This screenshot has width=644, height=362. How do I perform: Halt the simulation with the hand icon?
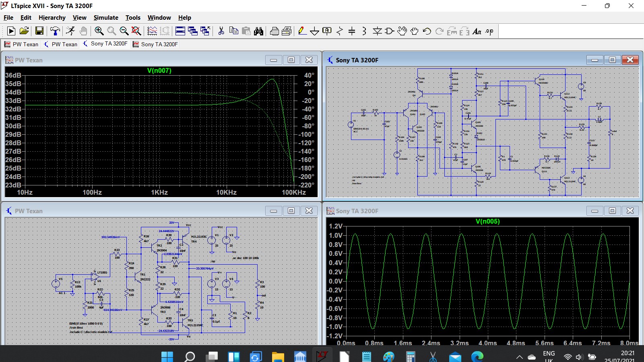tap(83, 31)
